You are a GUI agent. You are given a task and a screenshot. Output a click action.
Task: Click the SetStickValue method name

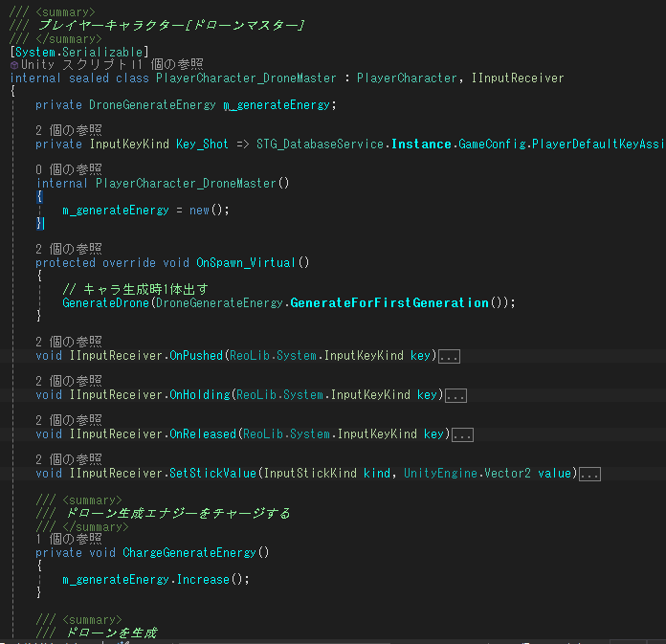click(212, 474)
